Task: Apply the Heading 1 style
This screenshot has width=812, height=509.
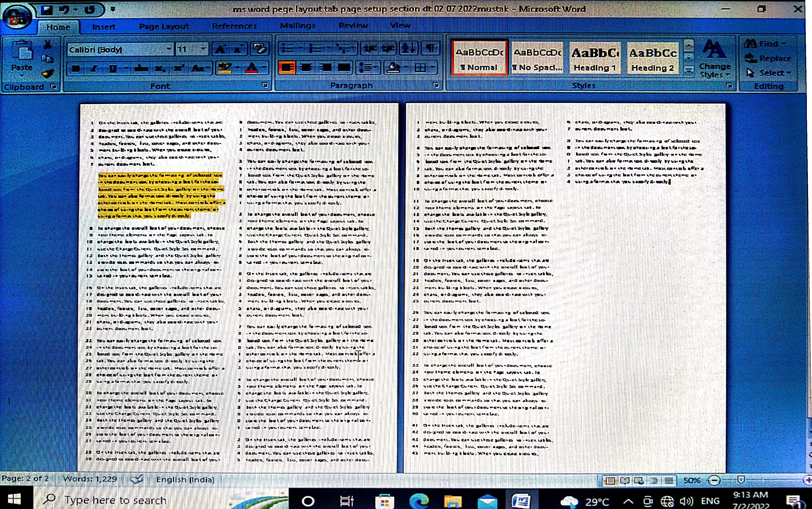Action: point(595,59)
